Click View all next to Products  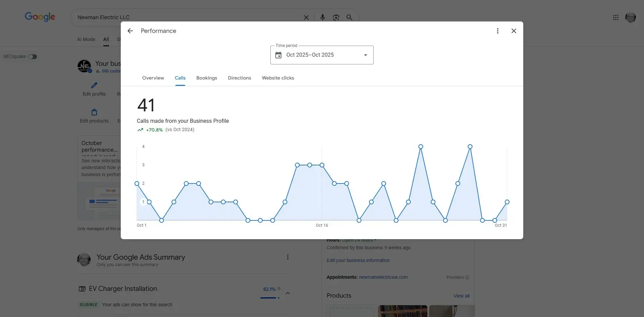click(461, 296)
